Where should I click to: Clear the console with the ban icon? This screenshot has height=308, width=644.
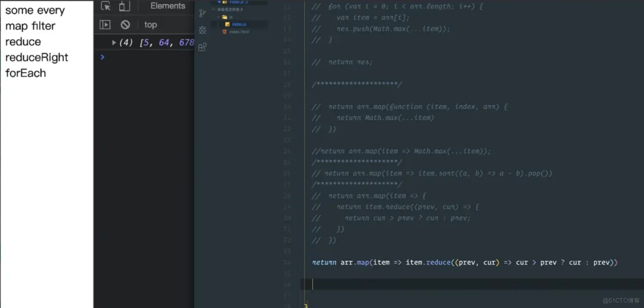point(125,24)
